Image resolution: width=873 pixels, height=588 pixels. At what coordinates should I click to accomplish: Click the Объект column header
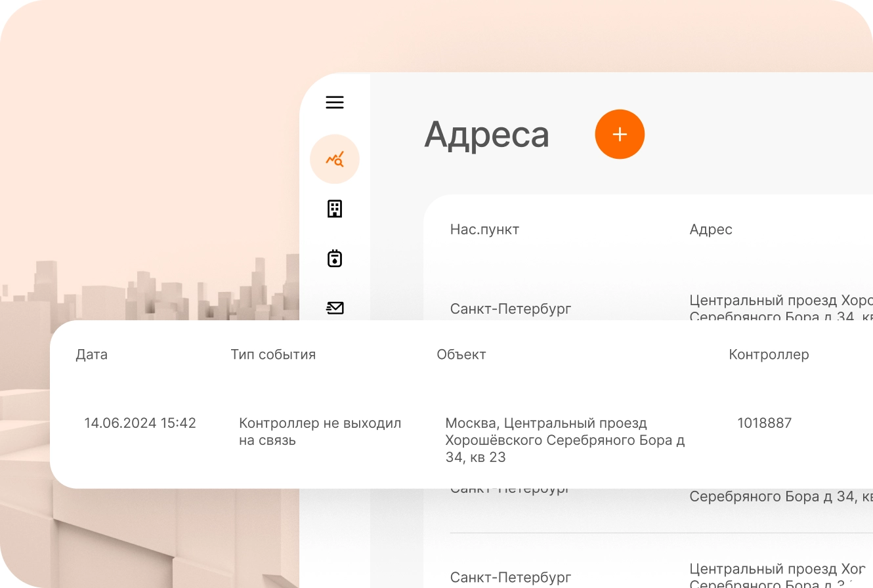coord(461,354)
